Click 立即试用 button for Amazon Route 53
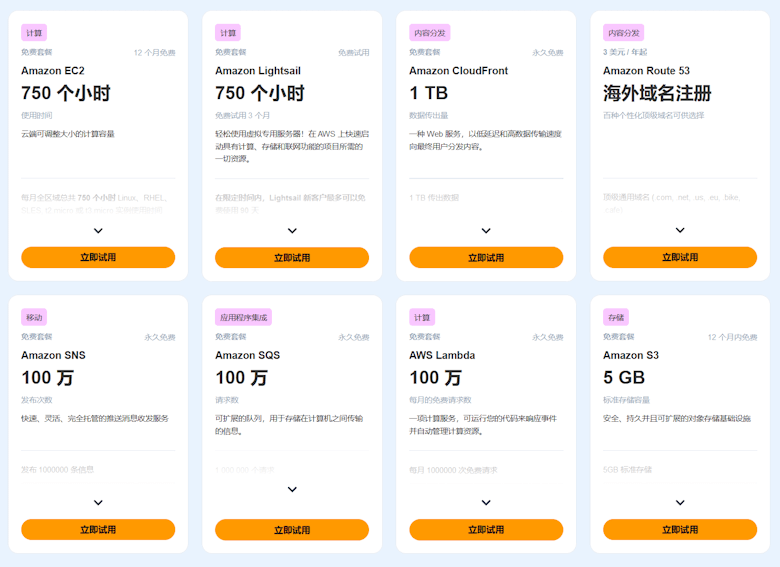 pyautogui.click(x=680, y=257)
